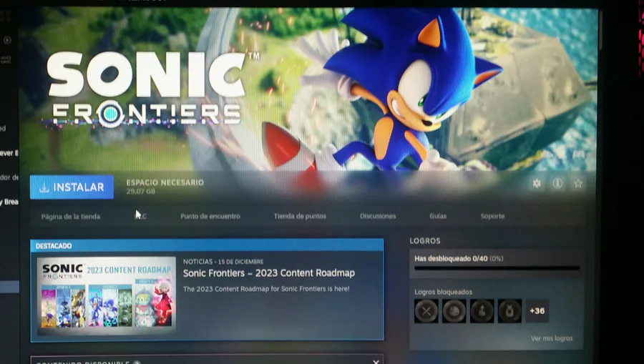This screenshot has height=364, width=644.
Task: Click the Logros bloqueados label
Action: coord(443,292)
